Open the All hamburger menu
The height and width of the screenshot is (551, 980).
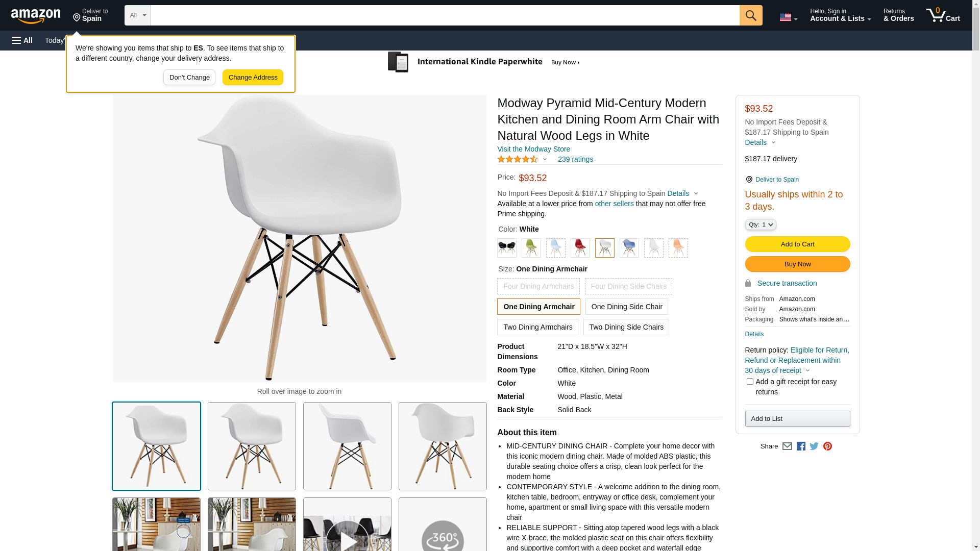(22, 40)
